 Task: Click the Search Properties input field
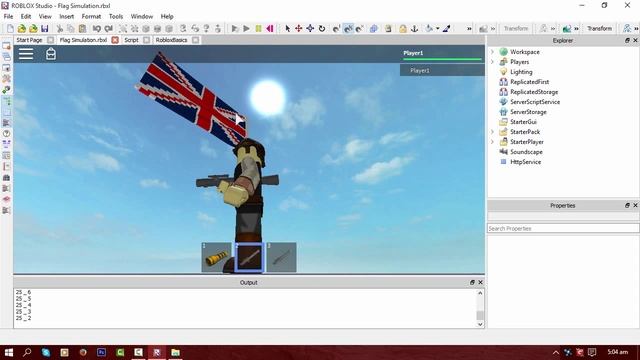point(563,229)
